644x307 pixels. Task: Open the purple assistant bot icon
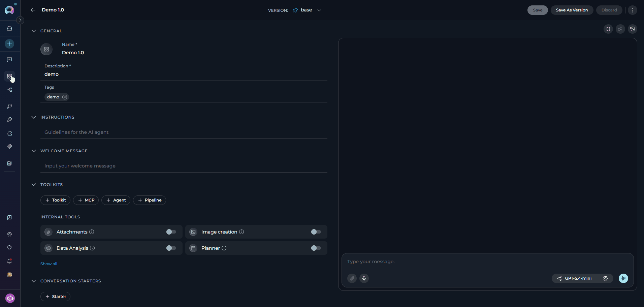tap(10, 298)
